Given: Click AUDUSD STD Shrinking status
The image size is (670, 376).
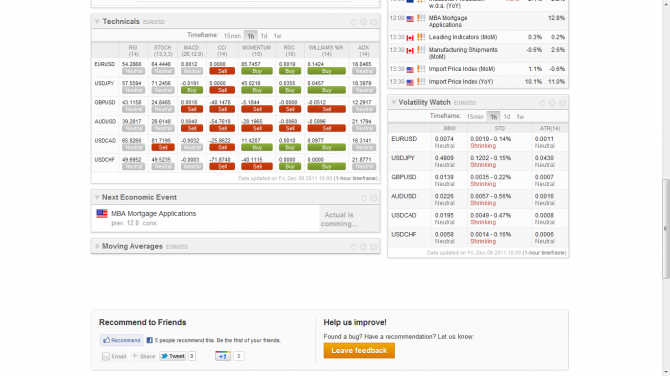Looking at the screenshot, I should (483, 203).
